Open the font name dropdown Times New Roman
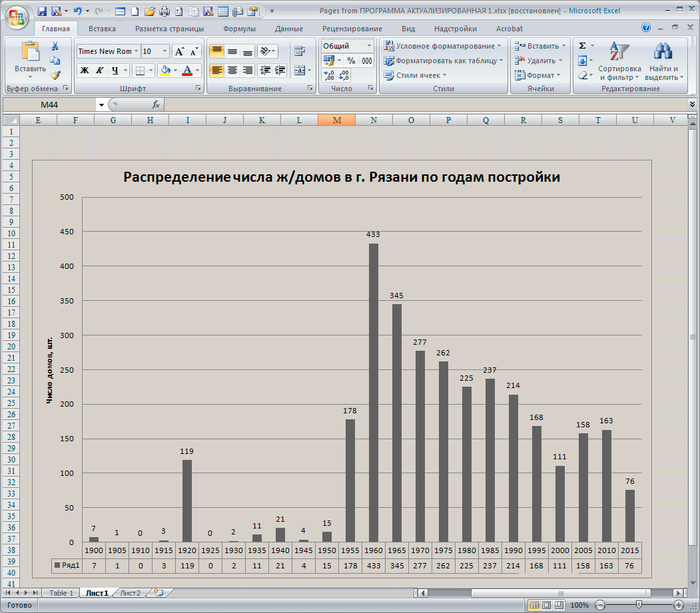 tap(136, 51)
